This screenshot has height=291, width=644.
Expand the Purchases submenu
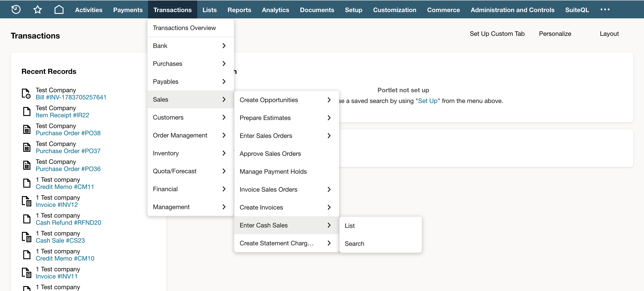[191, 64]
